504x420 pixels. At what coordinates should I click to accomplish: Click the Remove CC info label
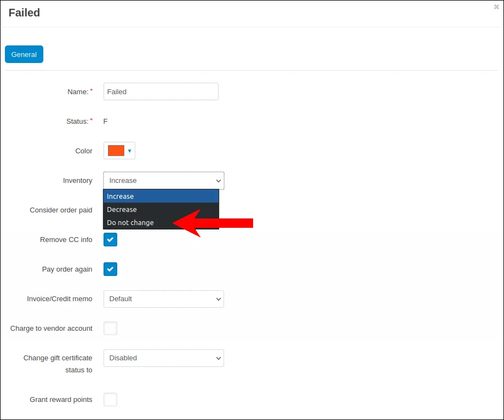click(66, 240)
